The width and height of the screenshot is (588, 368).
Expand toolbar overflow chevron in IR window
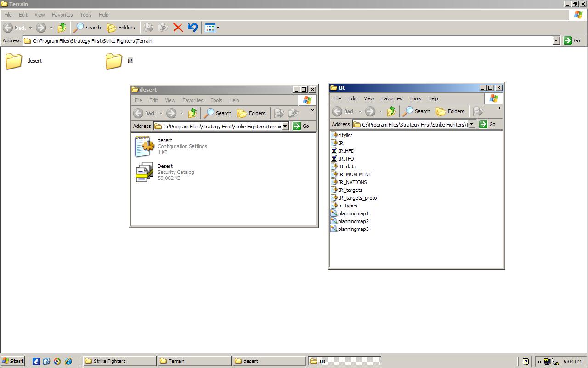pos(498,108)
